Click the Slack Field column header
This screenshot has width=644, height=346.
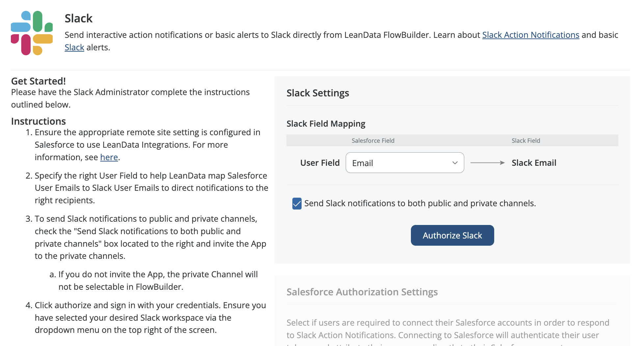pos(526,141)
